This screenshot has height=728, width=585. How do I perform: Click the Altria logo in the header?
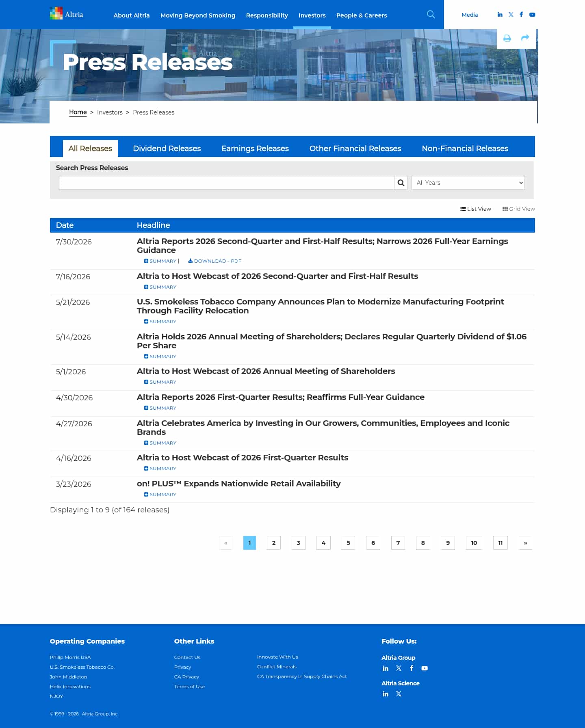pos(67,14)
